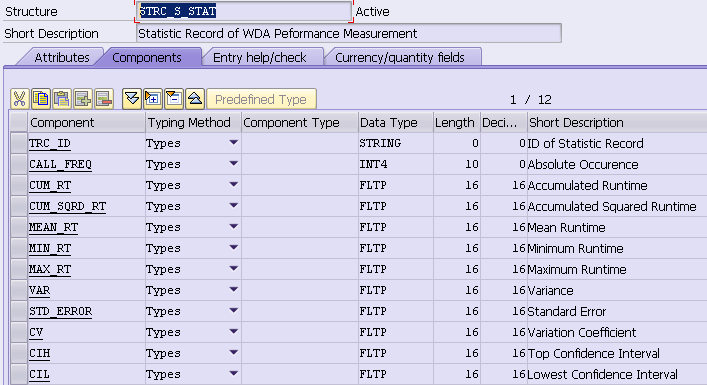Screen dimensions: 707x385
Task: Click the select-all corner cell of table
Action: click(x=18, y=123)
